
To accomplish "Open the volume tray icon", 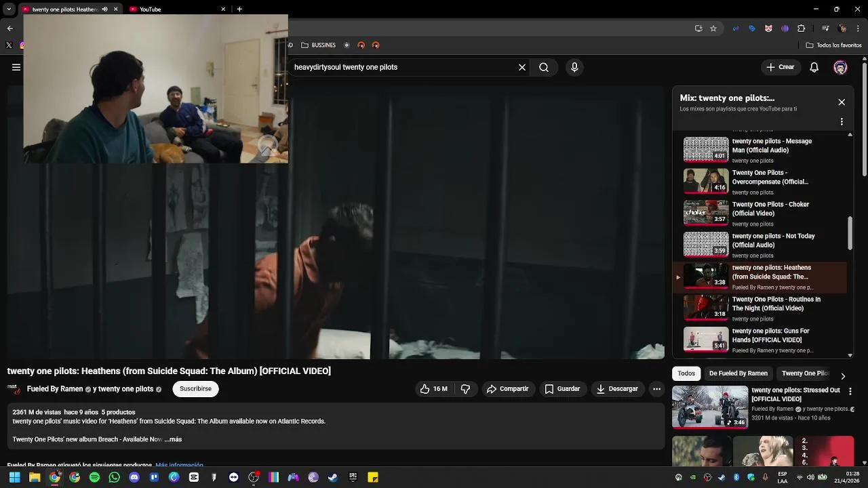I will click(x=810, y=477).
